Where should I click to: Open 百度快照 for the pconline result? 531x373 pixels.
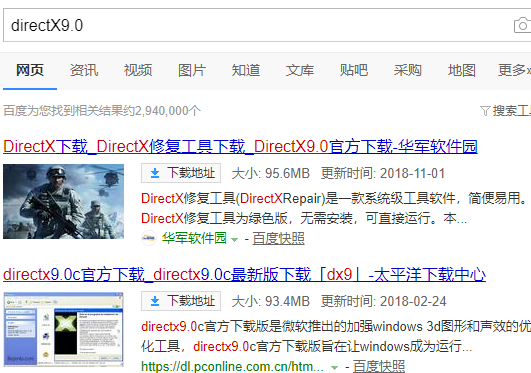(379, 366)
